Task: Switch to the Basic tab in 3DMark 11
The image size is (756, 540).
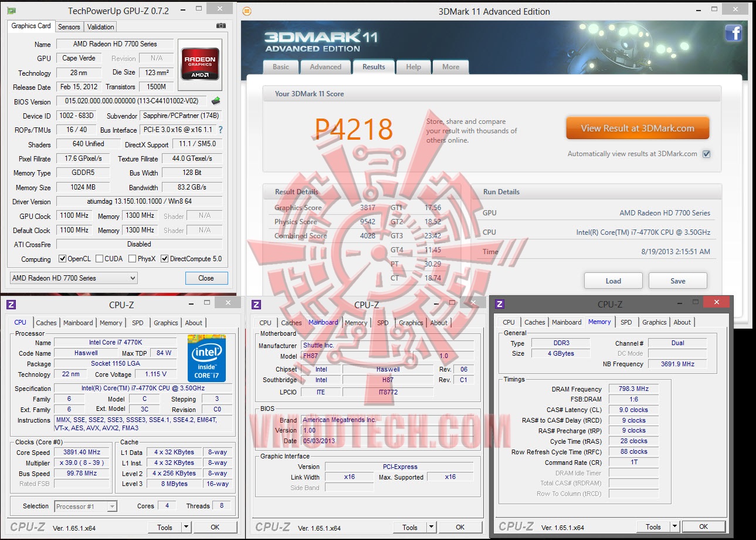Action: pos(281,67)
